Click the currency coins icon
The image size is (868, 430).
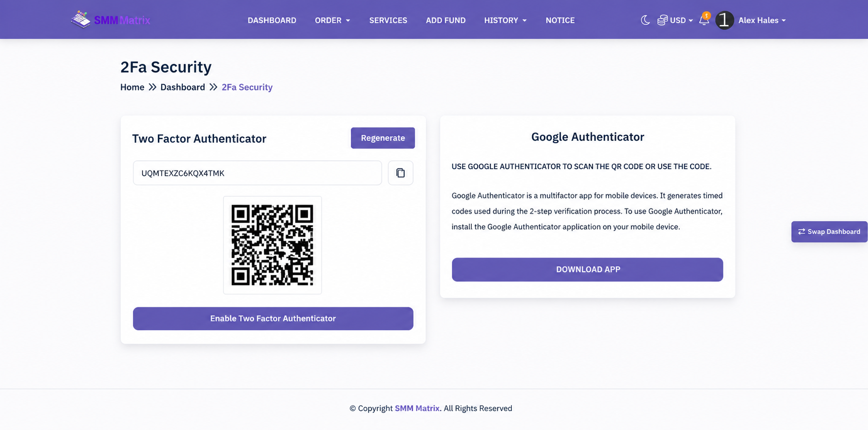[x=662, y=20]
